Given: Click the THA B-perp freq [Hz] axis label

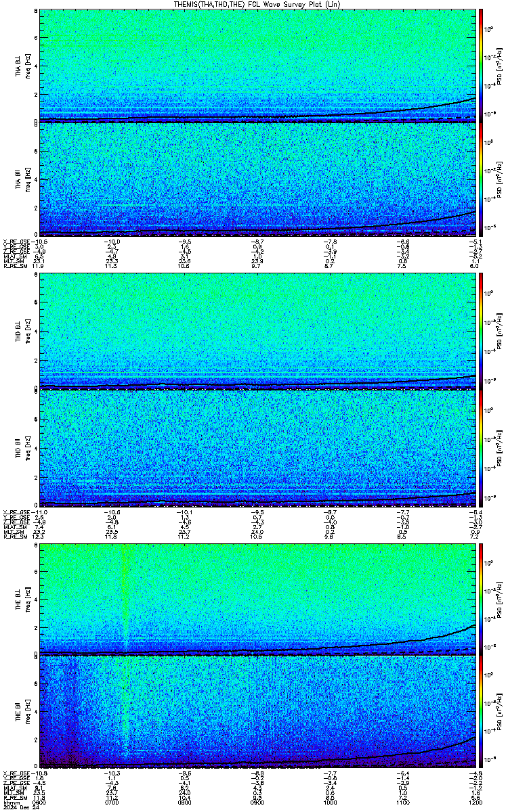Looking at the screenshot, I should point(28,65).
